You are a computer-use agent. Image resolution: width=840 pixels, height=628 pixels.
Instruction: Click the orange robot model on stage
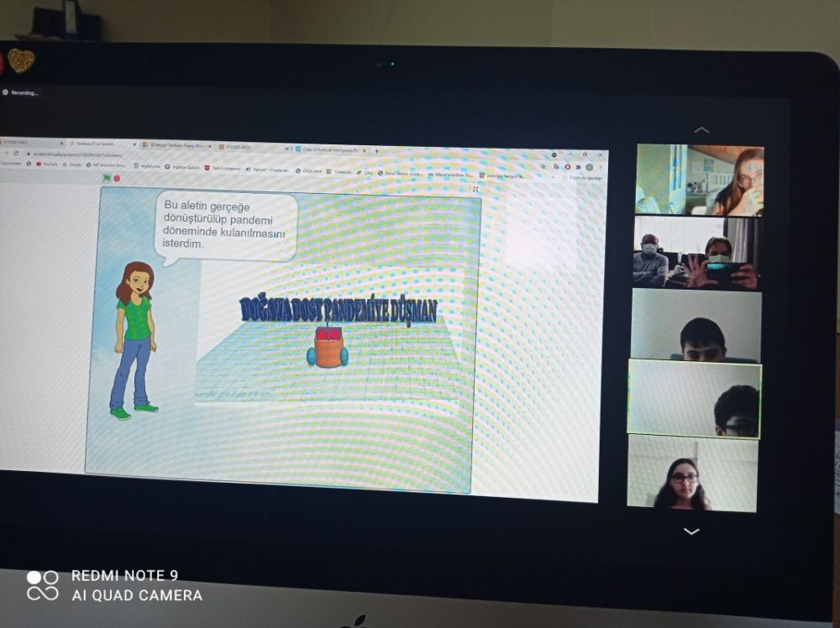tap(328, 348)
